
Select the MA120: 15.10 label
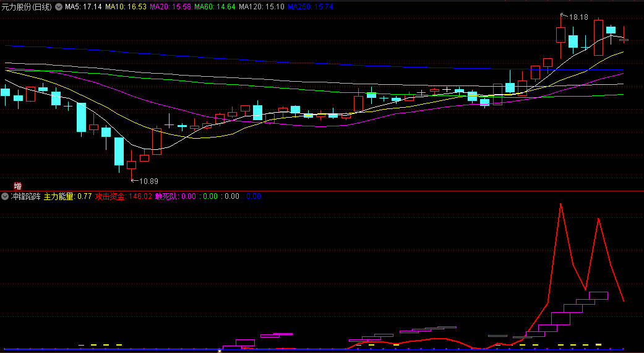[262, 7]
